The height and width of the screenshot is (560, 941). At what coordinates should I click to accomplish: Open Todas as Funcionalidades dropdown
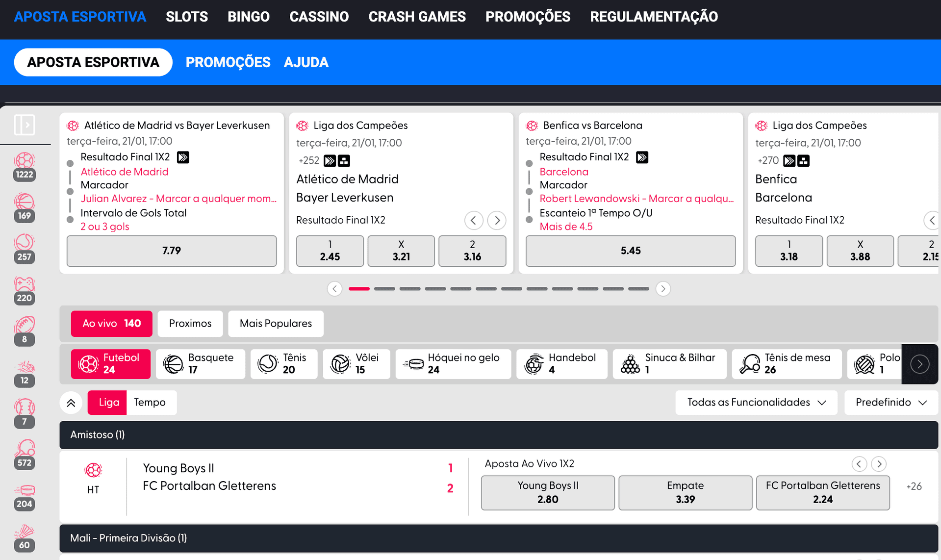point(757,403)
